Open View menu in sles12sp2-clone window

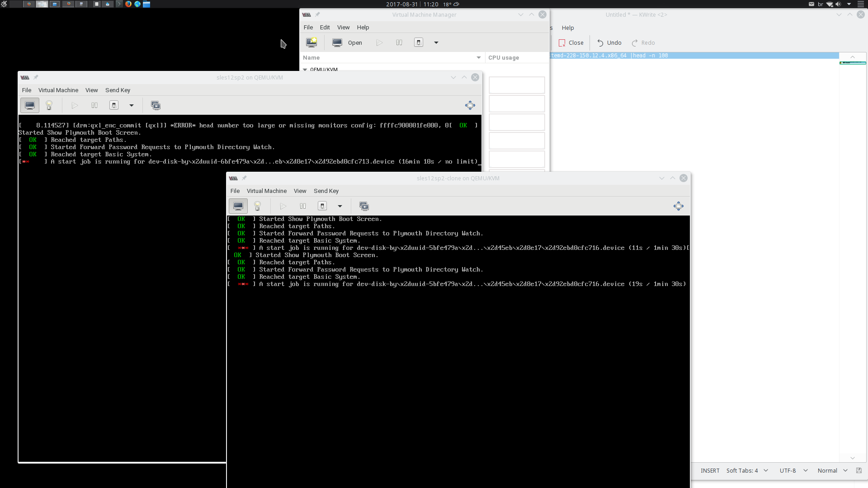(x=300, y=191)
